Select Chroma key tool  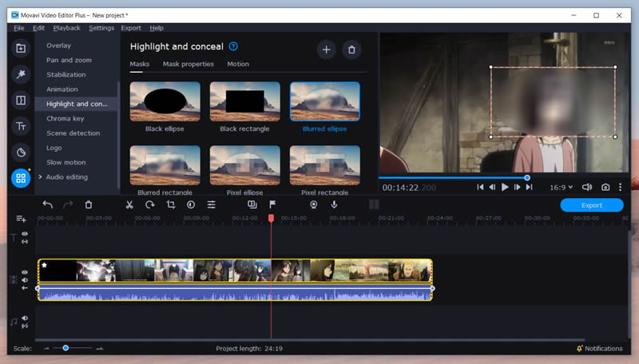click(x=65, y=119)
